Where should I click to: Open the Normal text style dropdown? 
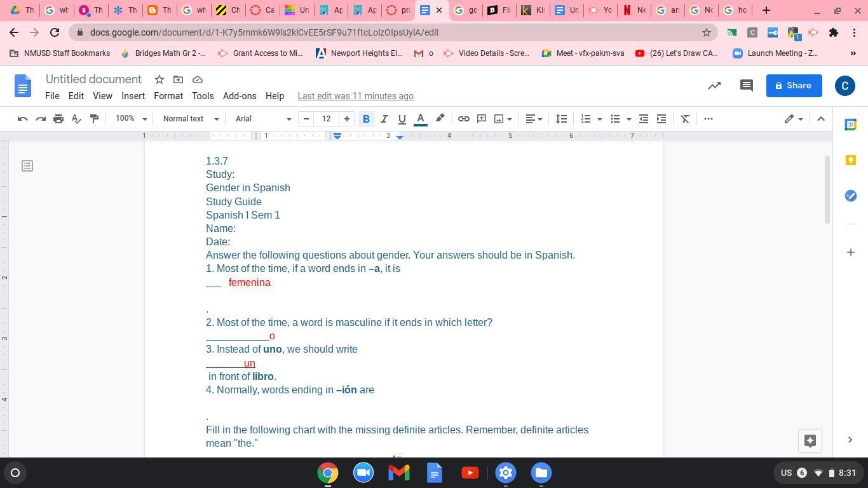pos(191,119)
